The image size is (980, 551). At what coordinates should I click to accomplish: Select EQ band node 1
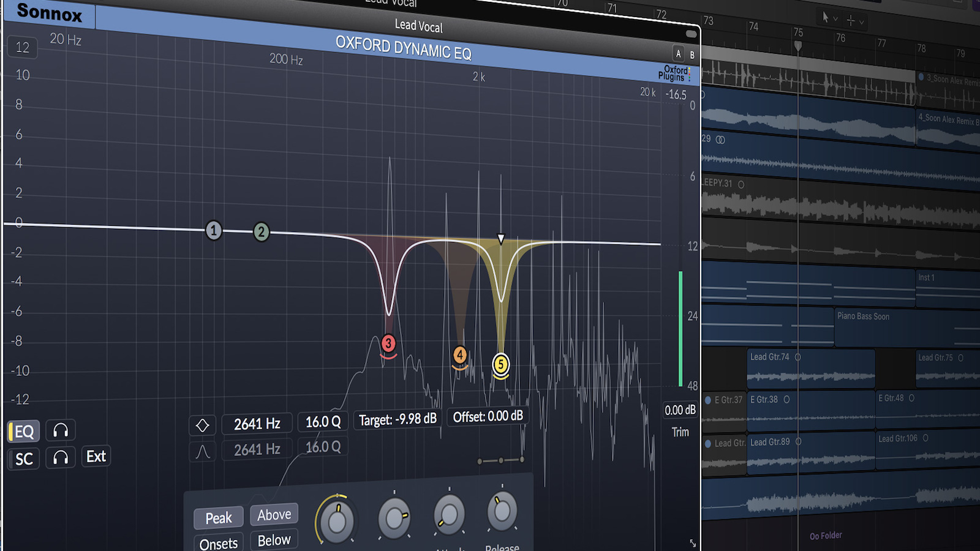coord(213,230)
